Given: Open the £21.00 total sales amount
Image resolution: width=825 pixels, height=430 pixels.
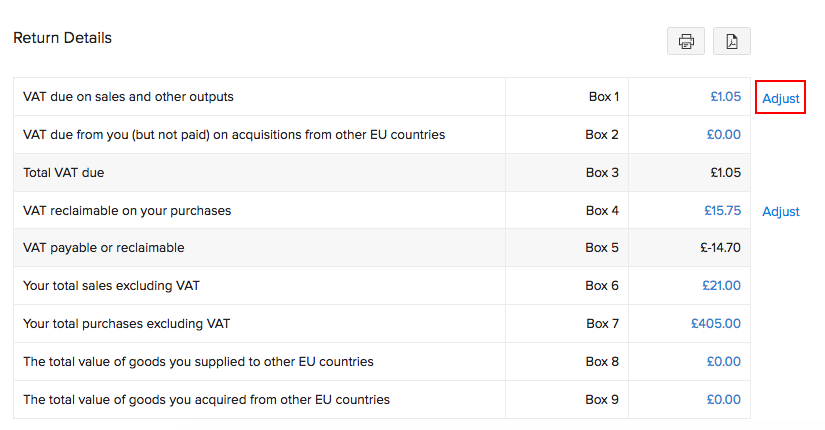Looking at the screenshot, I should pos(721,285).
